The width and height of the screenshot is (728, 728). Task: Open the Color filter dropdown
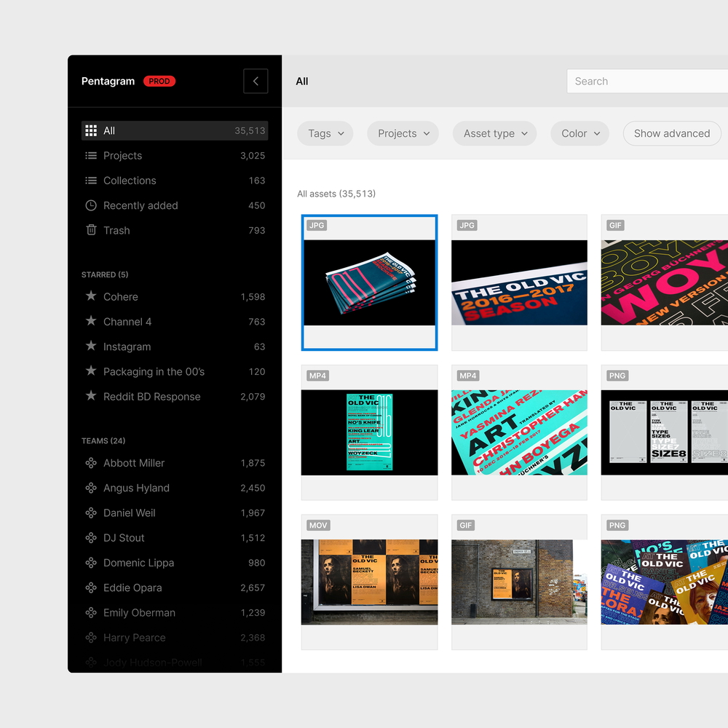pyautogui.click(x=579, y=133)
